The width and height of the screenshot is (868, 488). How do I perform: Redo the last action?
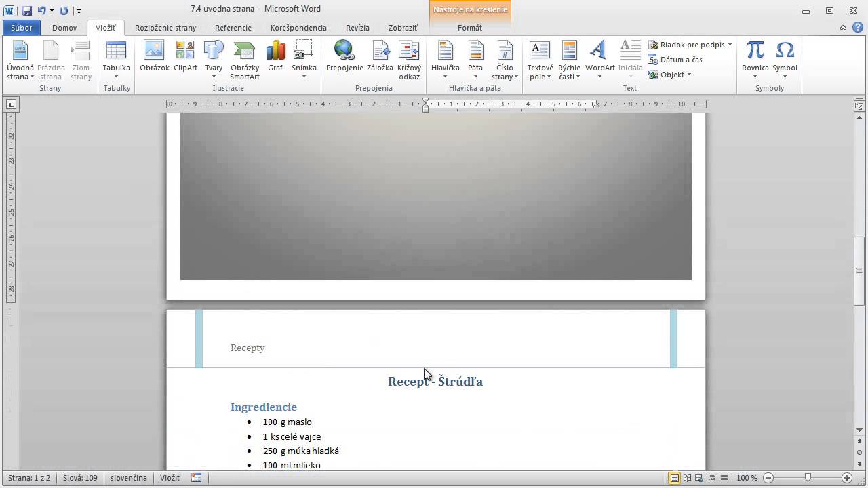pos(64,11)
